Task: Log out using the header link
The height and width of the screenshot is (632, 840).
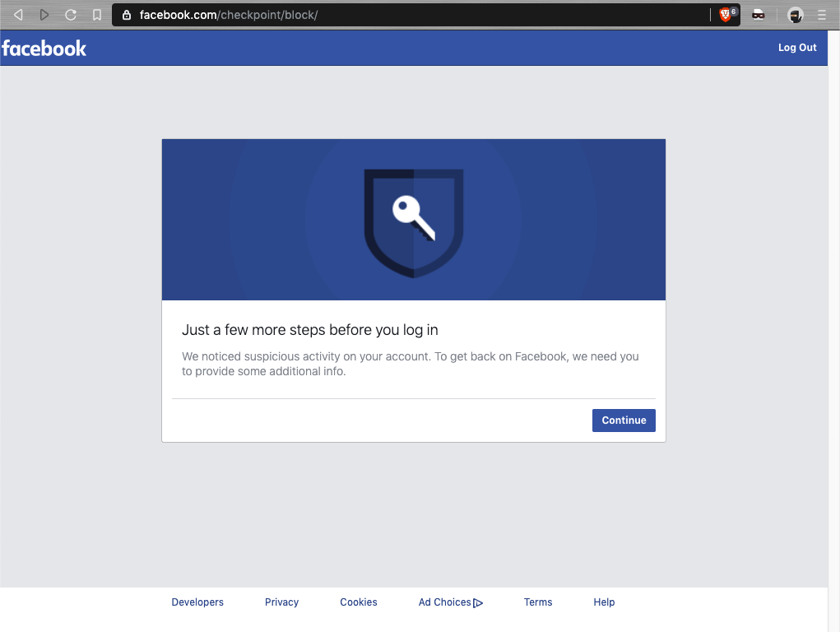Action: click(x=797, y=48)
